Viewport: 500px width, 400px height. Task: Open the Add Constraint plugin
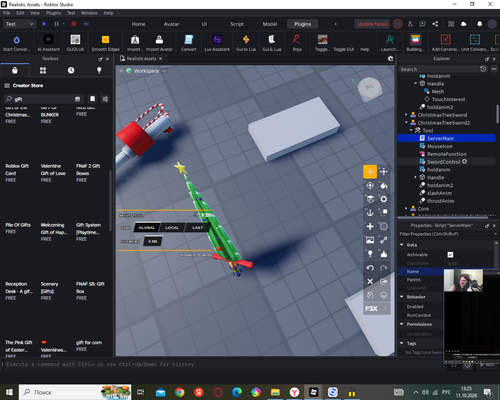446,43
